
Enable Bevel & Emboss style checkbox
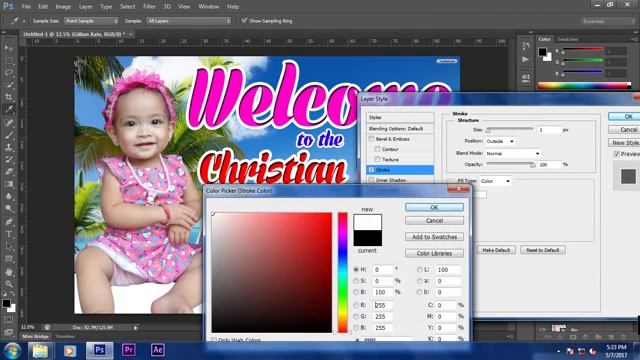[x=371, y=139]
